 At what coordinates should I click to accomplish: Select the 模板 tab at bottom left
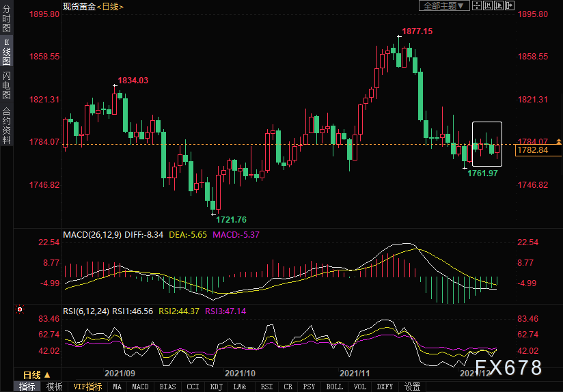pyautogui.click(x=55, y=387)
